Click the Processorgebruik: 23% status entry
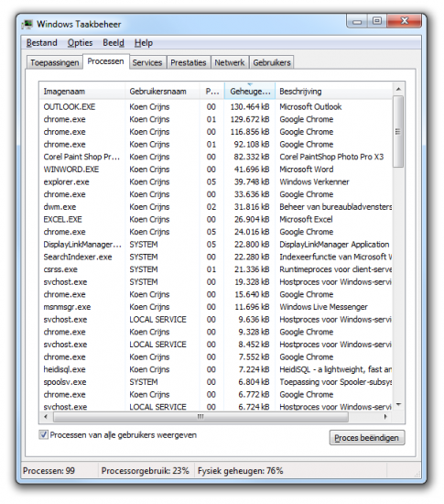Screen dimensions: 444x504 coord(146,471)
